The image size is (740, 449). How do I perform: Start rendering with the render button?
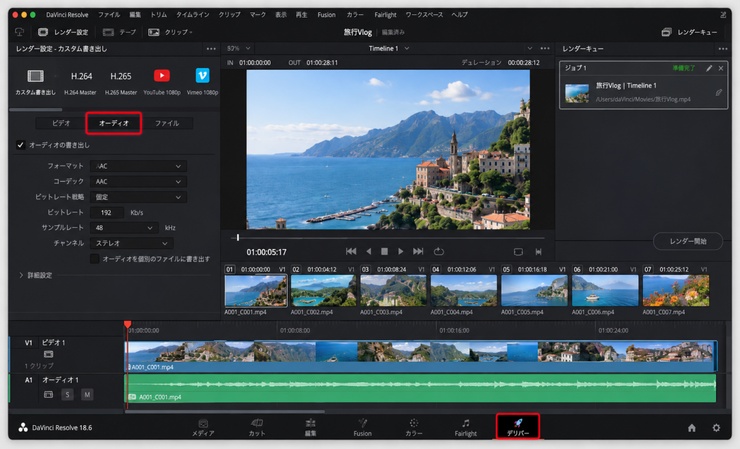[x=688, y=241]
